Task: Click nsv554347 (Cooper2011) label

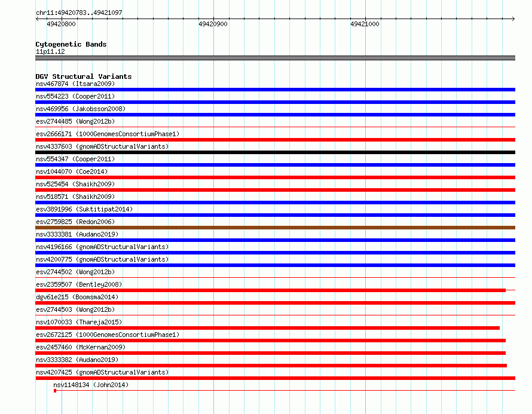Action: [75, 159]
